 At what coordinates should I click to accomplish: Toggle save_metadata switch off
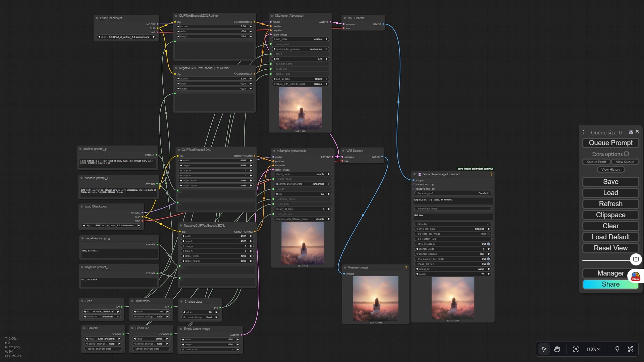click(488, 244)
